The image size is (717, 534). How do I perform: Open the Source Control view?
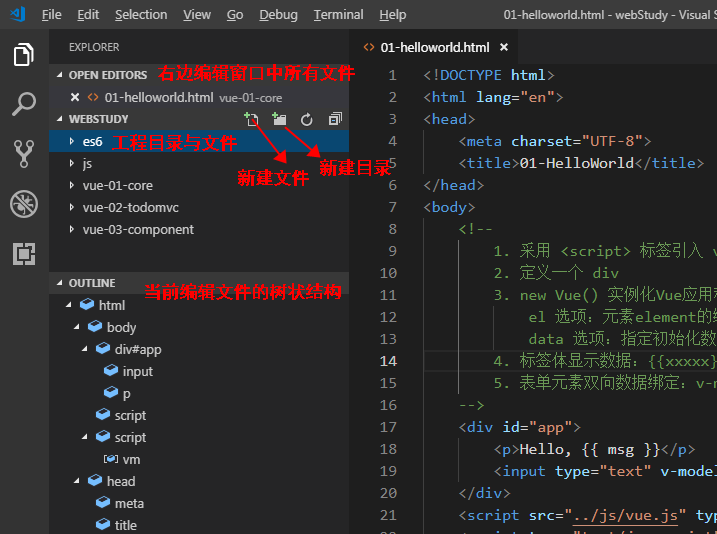click(x=24, y=154)
